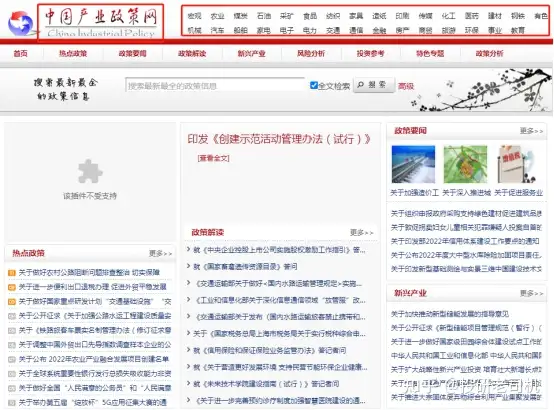Open 新兴产业 in the navigation bar

click(252, 53)
